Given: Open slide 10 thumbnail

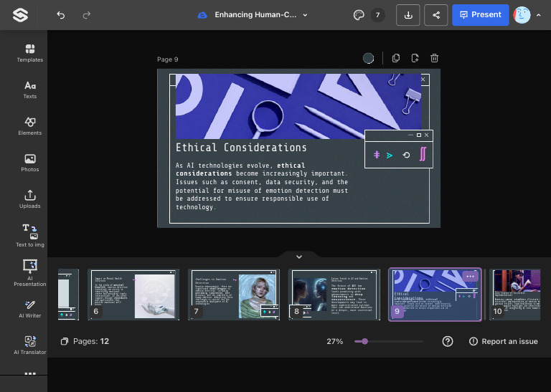Looking at the screenshot, I should 515,295.
